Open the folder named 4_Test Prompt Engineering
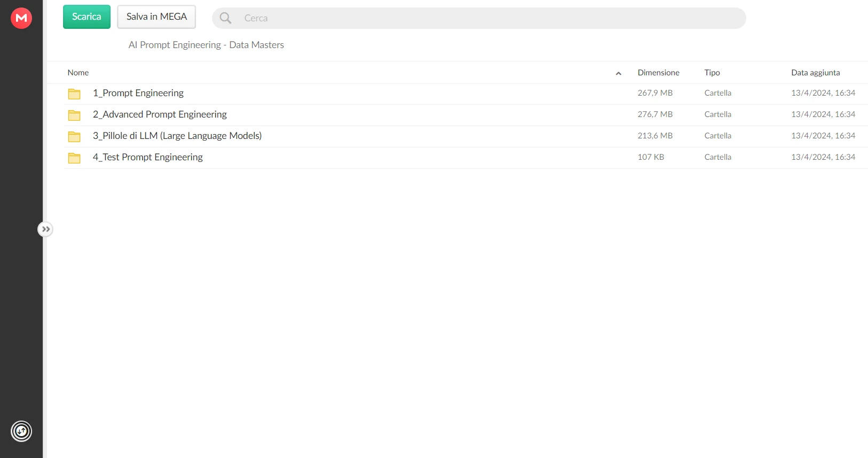The height and width of the screenshot is (458, 868). pos(147,157)
